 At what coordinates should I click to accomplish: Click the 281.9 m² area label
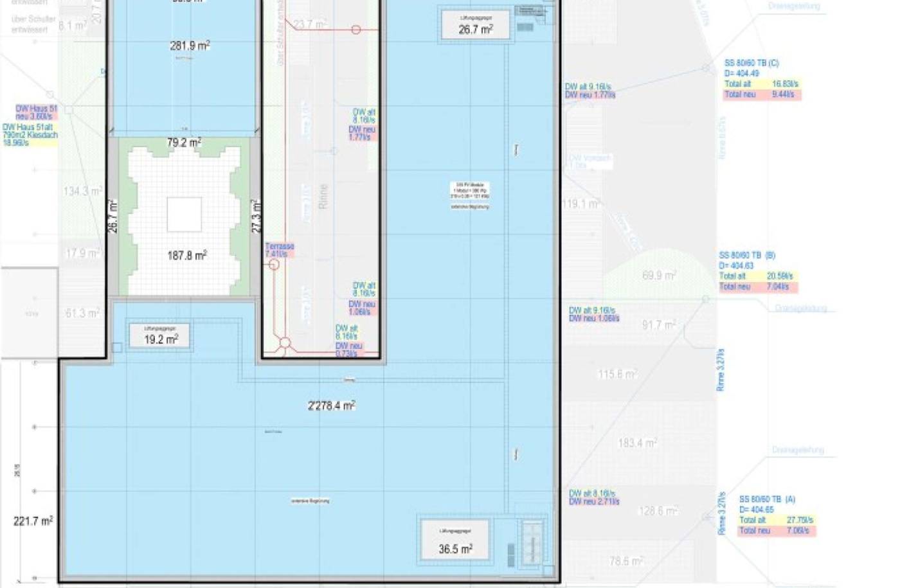coord(190,46)
